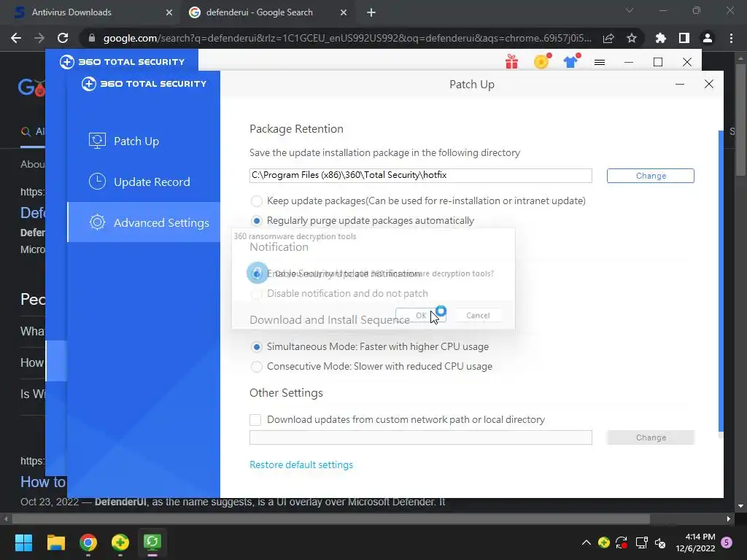
Task: Minimize the Patch Up window
Action: point(680,85)
